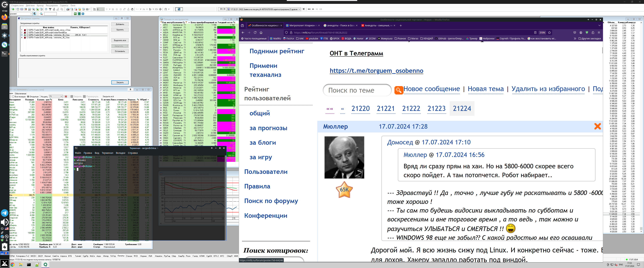Open Telegram from the dock
The image size is (644, 268).
point(5,213)
